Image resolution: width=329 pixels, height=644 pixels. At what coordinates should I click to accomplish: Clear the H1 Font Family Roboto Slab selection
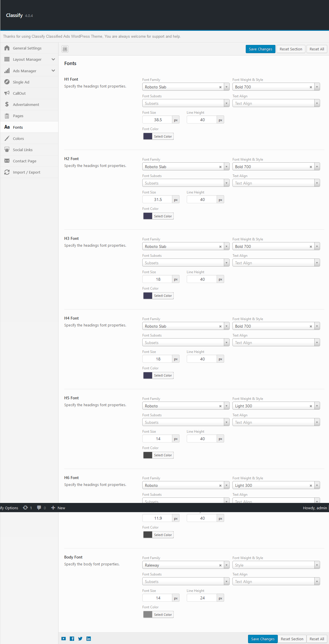pyautogui.click(x=220, y=87)
